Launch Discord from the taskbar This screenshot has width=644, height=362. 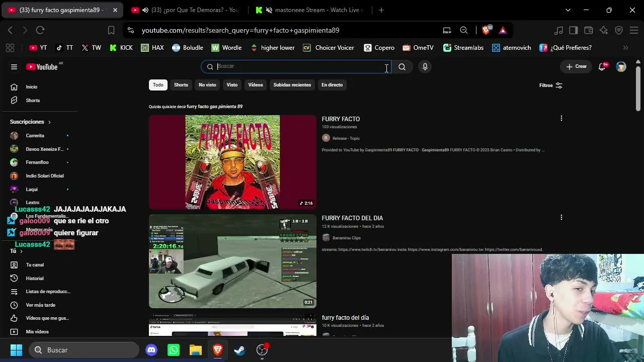(151, 350)
